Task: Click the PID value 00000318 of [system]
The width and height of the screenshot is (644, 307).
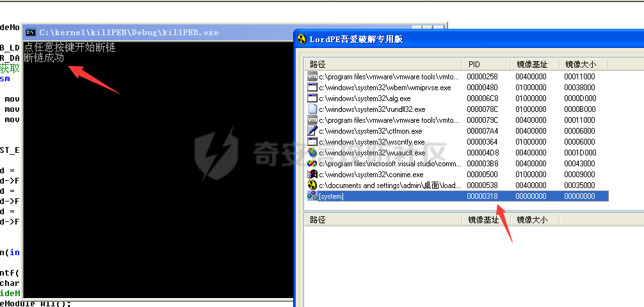Action: coord(482,196)
